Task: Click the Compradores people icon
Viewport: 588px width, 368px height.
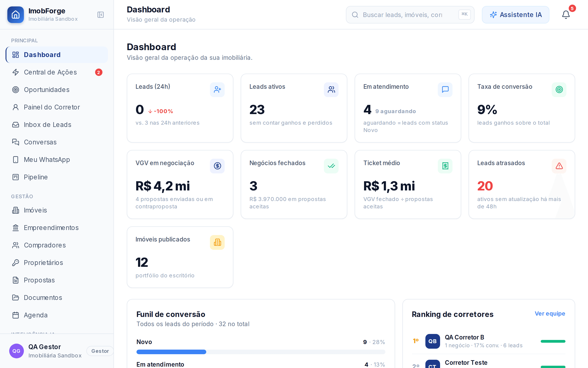Action: [16, 245]
